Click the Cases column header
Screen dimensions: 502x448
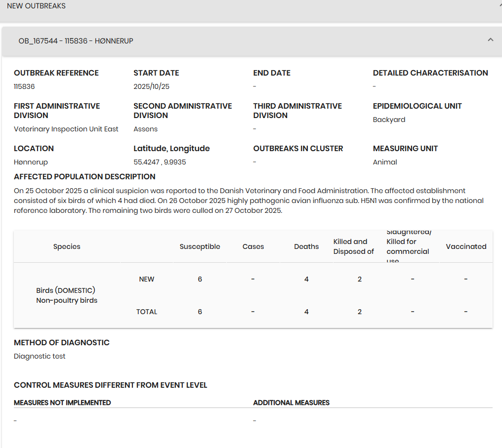pos(253,246)
